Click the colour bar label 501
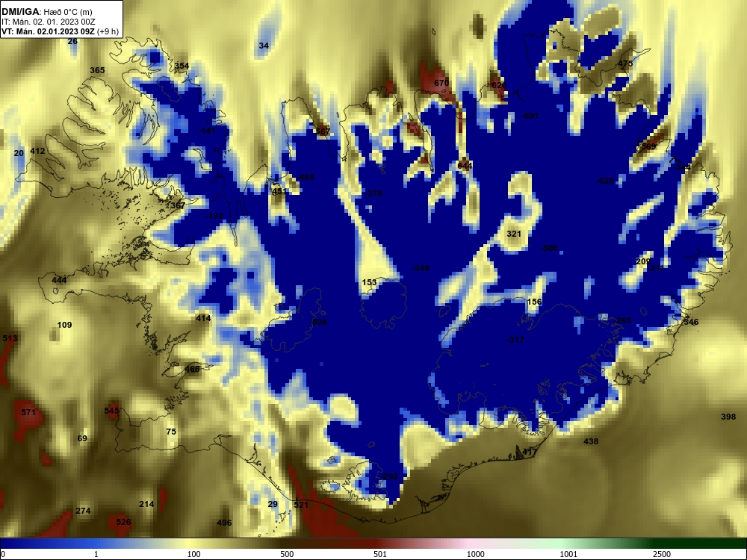 pos(380,554)
